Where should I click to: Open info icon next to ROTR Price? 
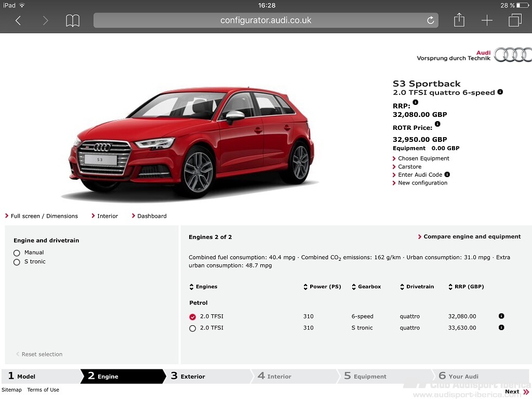click(437, 124)
